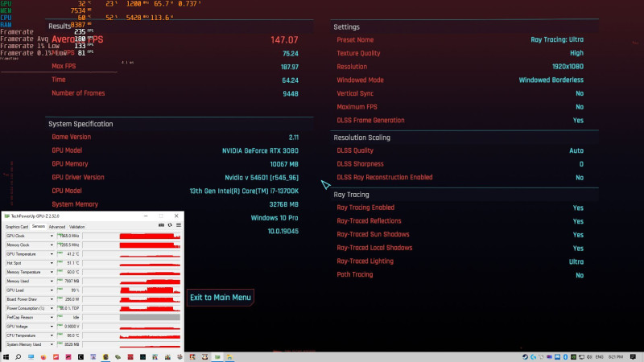The height and width of the screenshot is (362, 644).
Task: Click the GPU-Z screenshot camera icon
Action: point(162,225)
